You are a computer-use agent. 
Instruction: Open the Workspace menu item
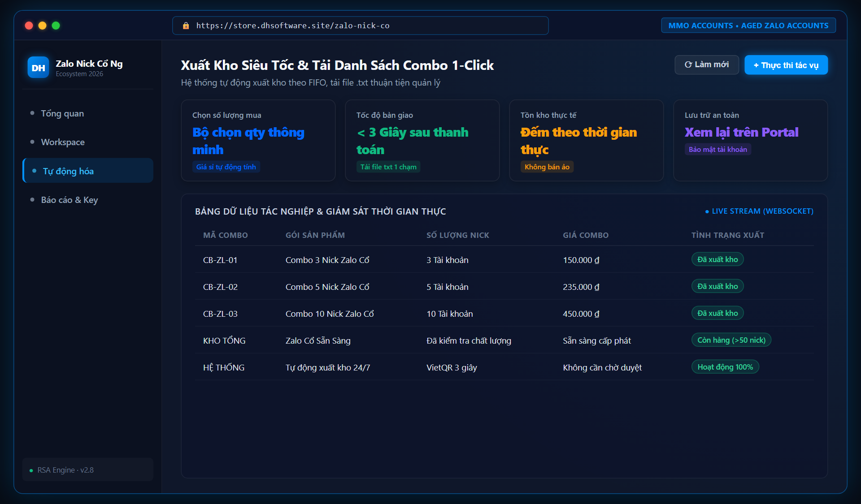point(88,142)
